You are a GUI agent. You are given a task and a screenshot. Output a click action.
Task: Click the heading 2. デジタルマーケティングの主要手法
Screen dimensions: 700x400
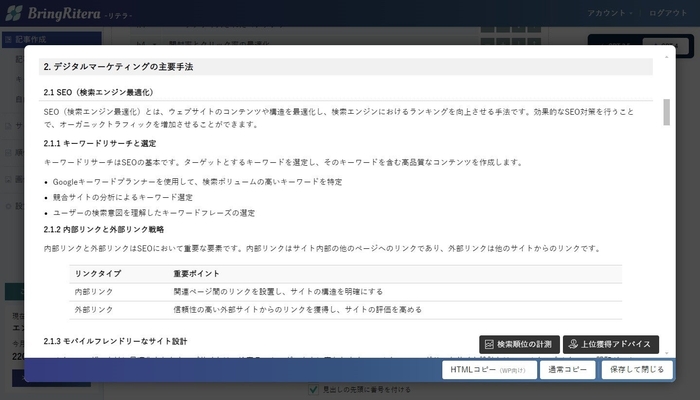[118, 66]
